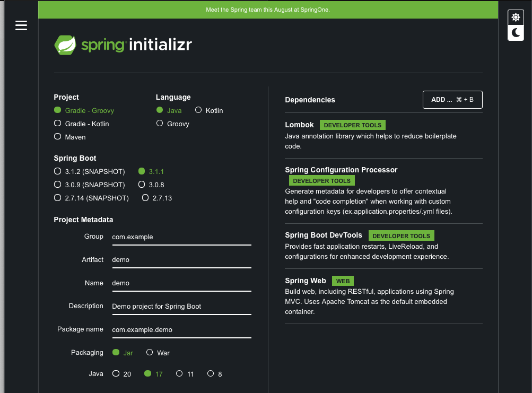Image resolution: width=532 pixels, height=393 pixels.
Task: Click the Spring Initializr logo
Action: pos(123,45)
